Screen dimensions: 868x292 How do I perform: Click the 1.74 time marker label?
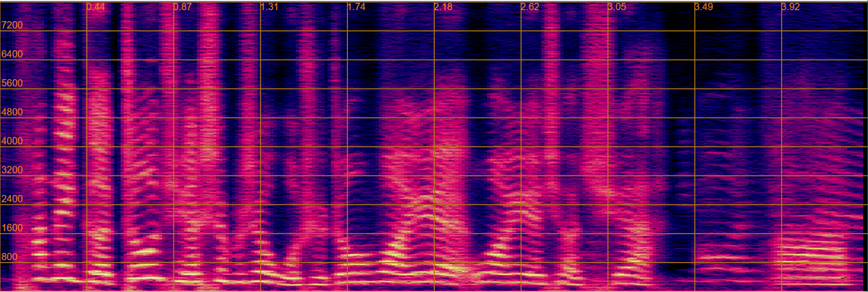356,7
